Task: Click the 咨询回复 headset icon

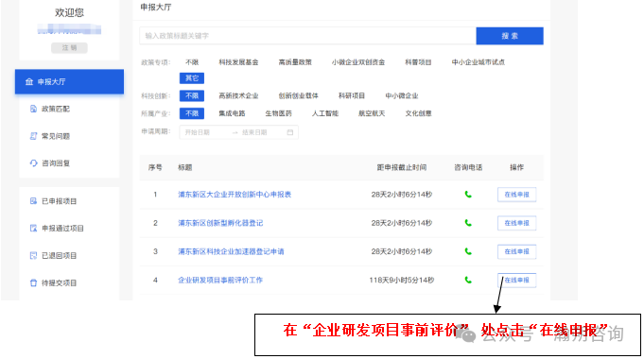Action: click(34, 162)
